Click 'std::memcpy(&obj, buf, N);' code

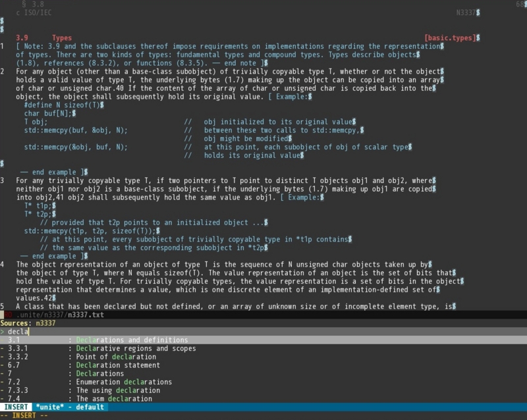pos(76,147)
